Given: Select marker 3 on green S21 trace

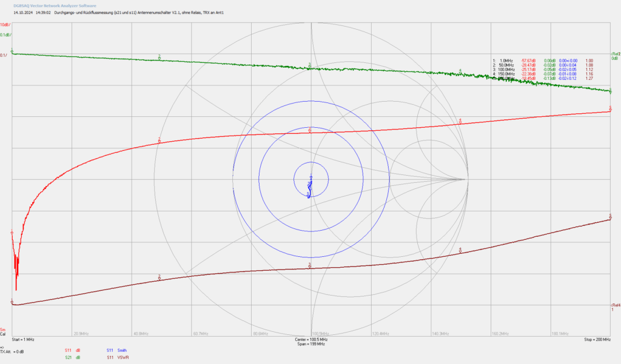Looking at the screenshot, I should point(310,65).
